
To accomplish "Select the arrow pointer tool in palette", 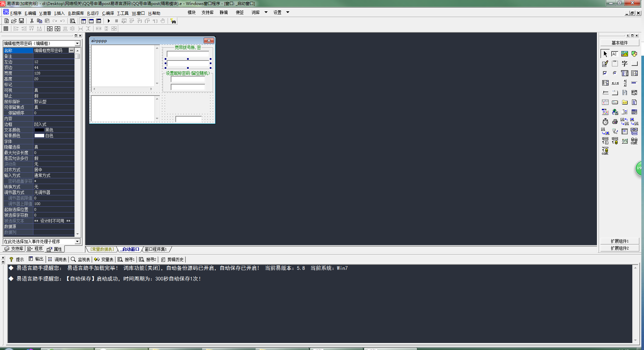I will [x=605, y=54].
